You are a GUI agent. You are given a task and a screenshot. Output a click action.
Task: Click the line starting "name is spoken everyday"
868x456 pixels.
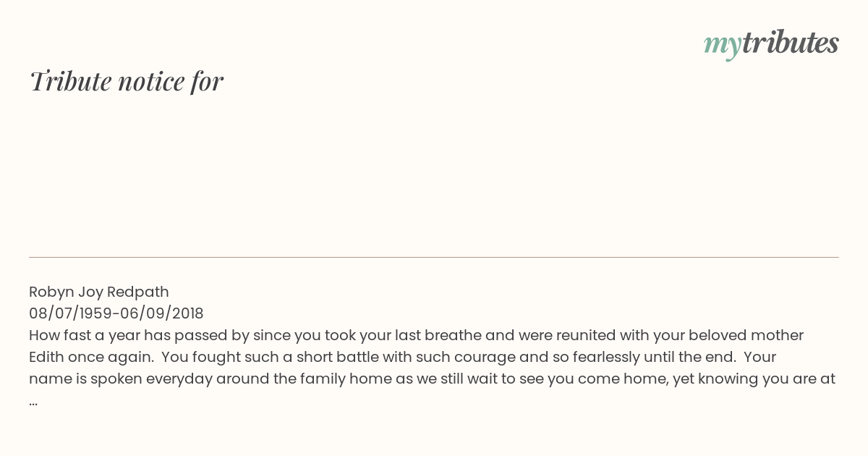432,379
